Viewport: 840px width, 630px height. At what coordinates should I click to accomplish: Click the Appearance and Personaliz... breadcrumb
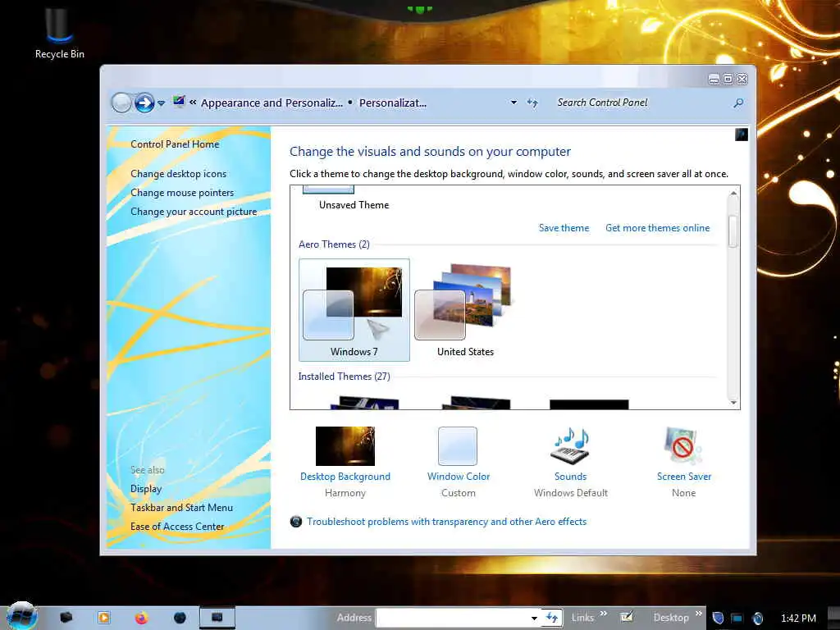coord(272,103)
